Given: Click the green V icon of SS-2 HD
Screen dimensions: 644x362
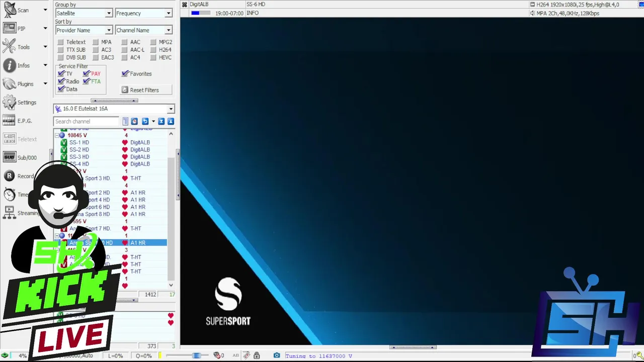Looking at the screenshot, I should [64, 150].
